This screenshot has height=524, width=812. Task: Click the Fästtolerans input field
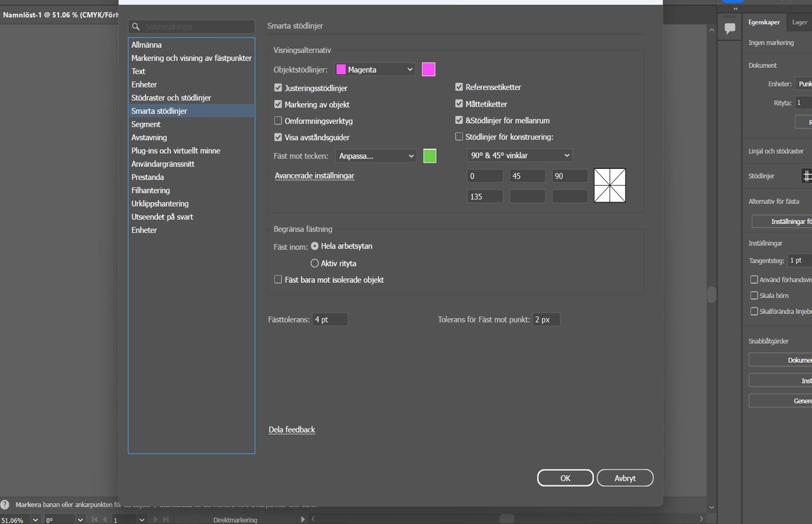(x=330, y=319)
